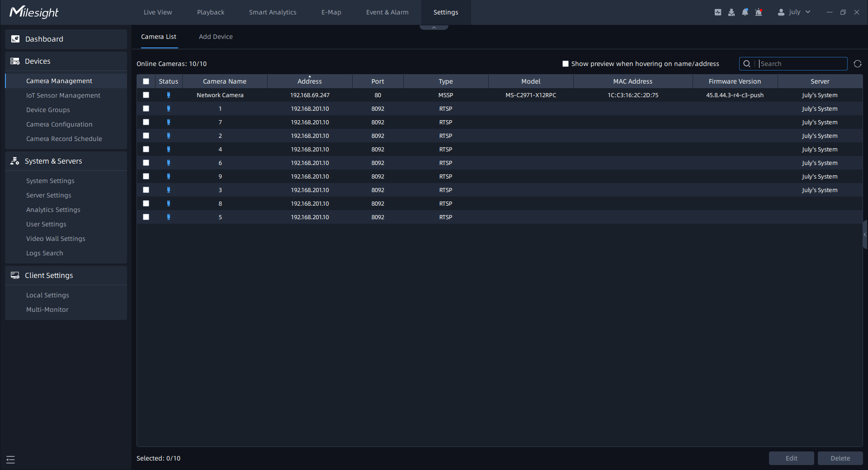Open the notification bell icon
This screenshot has width=868, height=470.
[745, 12]
